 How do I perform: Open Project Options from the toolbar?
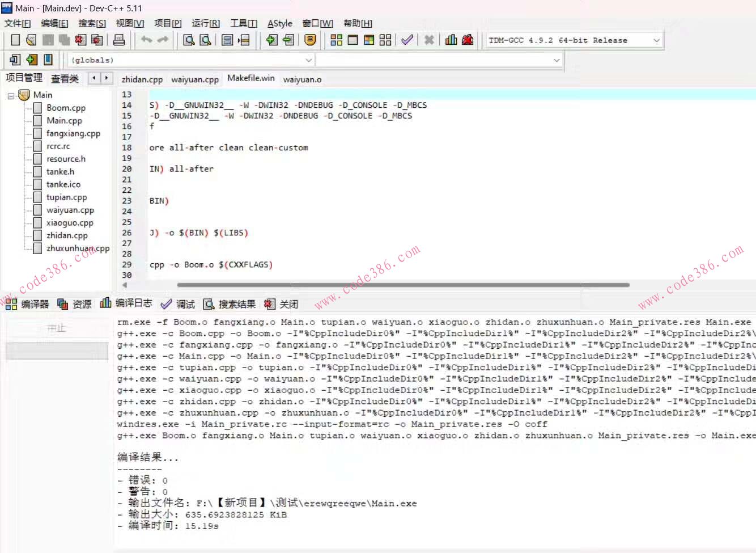(x=310, y=40)
